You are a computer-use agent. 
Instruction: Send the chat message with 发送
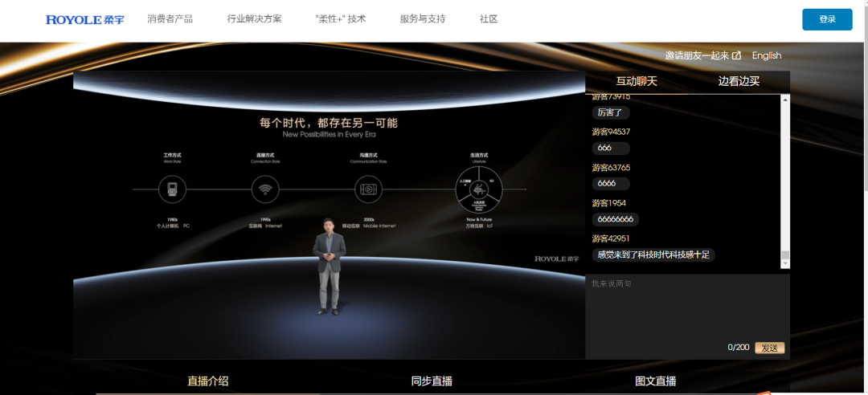(x=769, y=348)
